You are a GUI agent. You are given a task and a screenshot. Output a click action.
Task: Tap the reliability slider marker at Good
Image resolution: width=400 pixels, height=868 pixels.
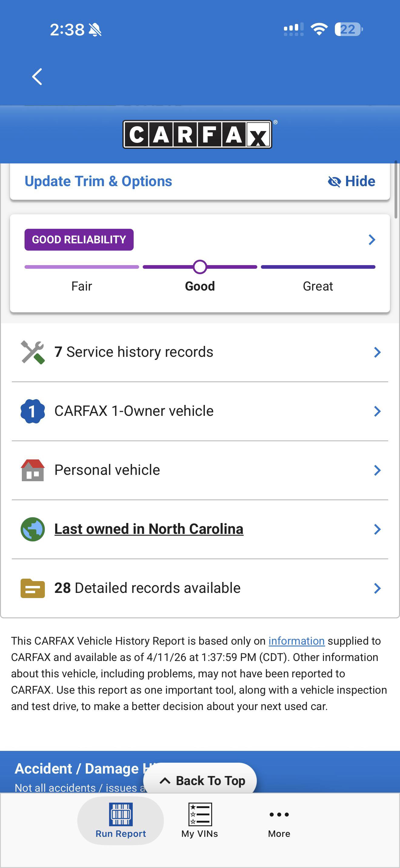[200, 267]
